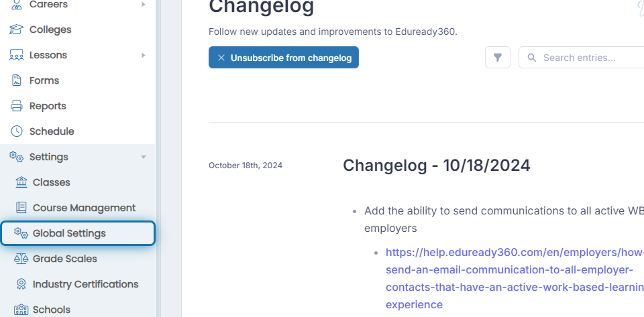
Task: Open Global Settings in the sidebar
Action: [x=78, y=233]
